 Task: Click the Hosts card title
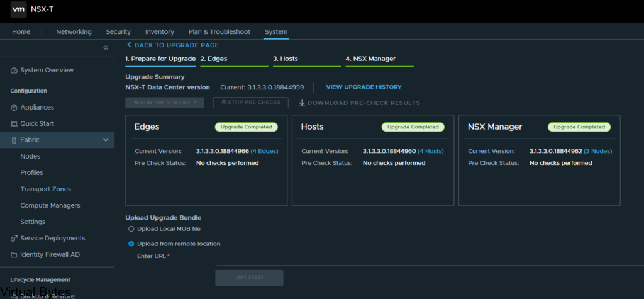[312, 127]
